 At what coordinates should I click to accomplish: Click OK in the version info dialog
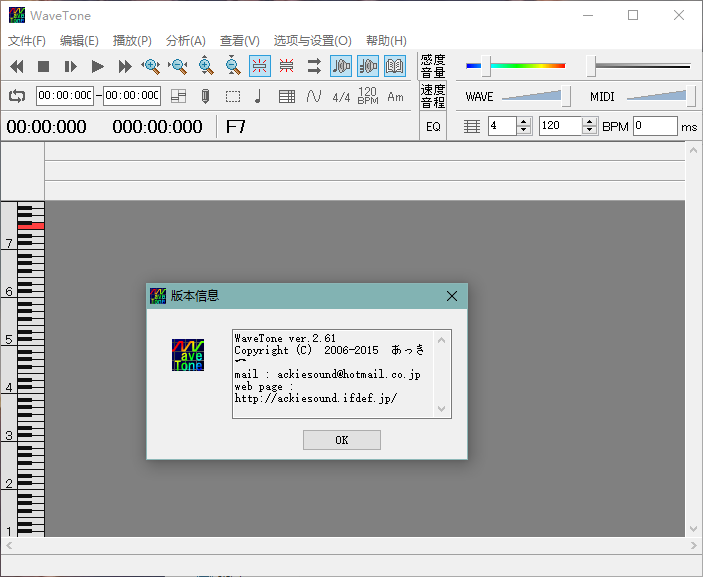pos(341,440)
